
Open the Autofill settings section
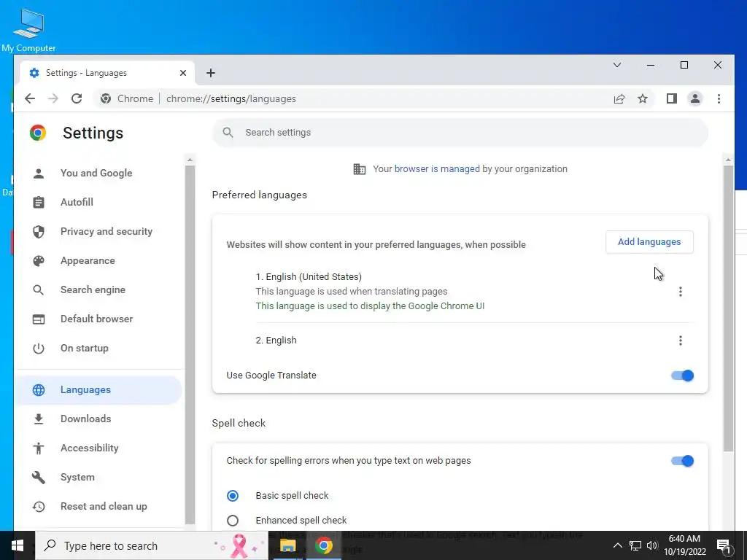(99, 203)
